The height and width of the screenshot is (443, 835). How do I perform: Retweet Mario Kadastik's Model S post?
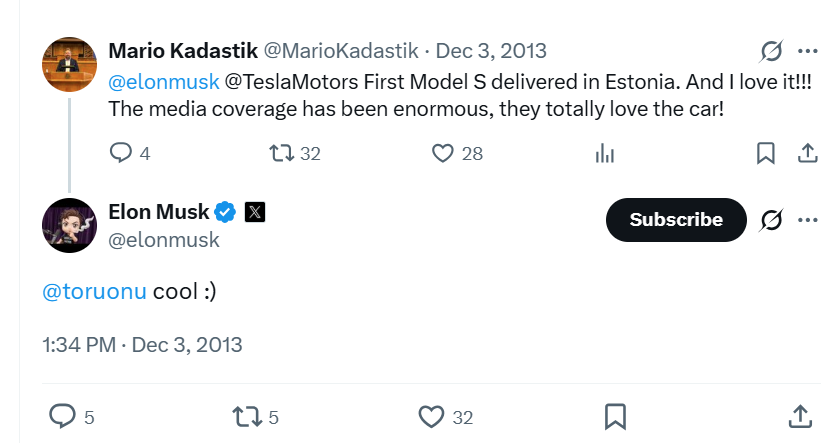(282, 153)
